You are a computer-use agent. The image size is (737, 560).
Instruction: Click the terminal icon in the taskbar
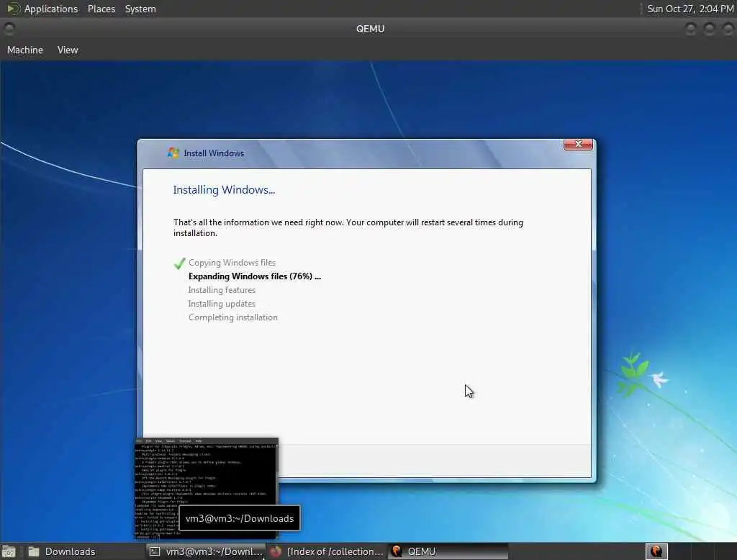click(x=155, y=551)
